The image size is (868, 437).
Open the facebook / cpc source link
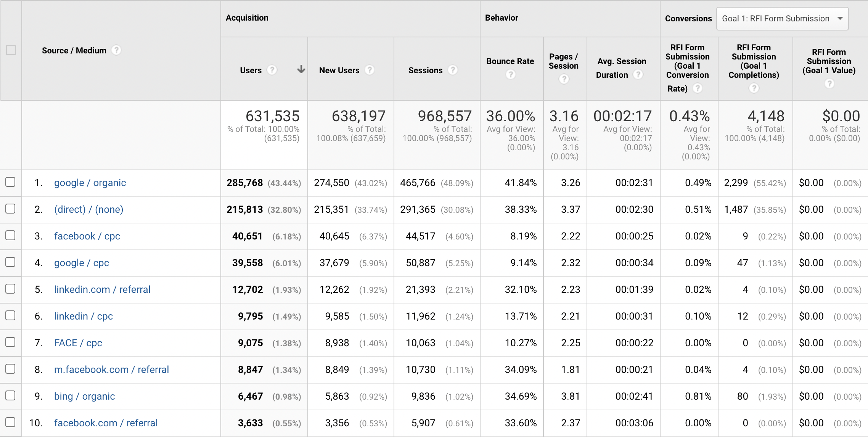(x=87, y=236)
